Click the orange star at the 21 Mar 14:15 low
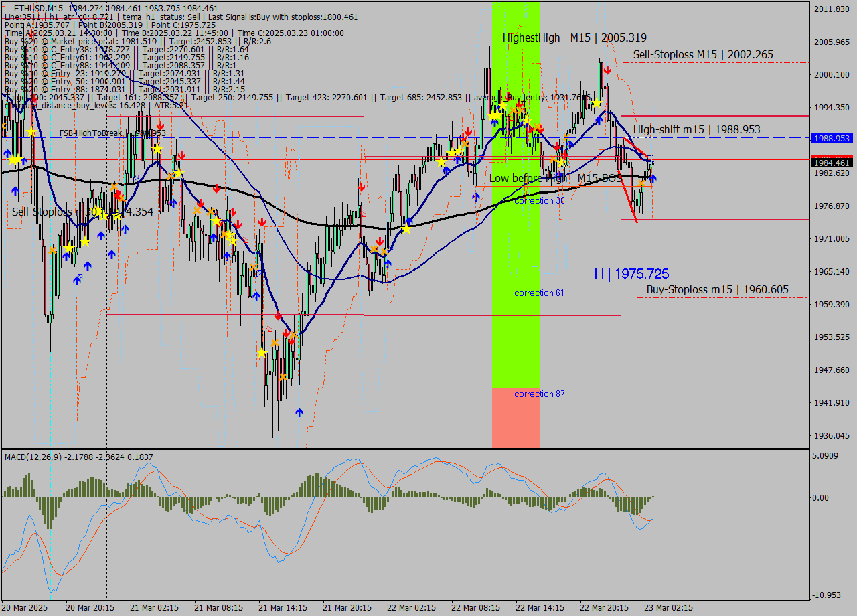857x616 pixels. [283, 376]
